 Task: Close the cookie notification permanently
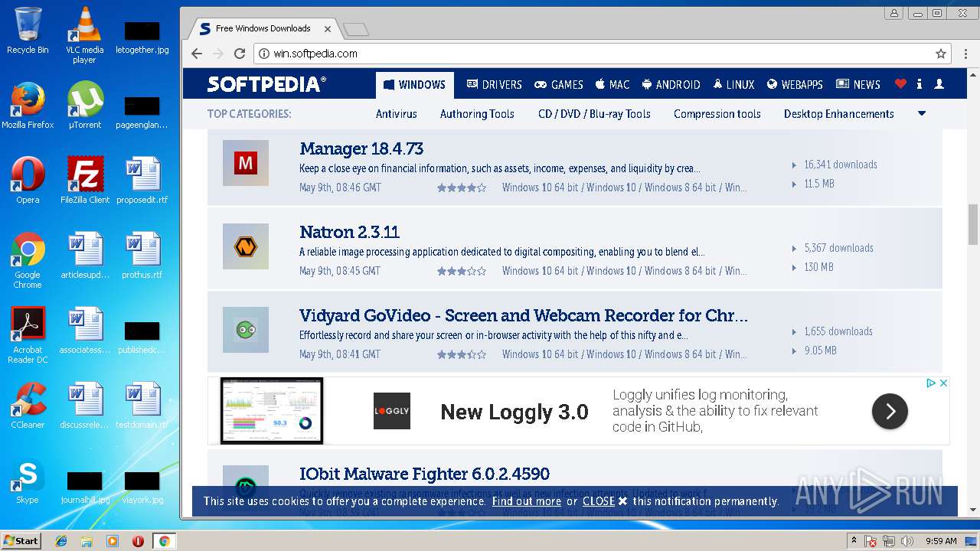(605, 501)
